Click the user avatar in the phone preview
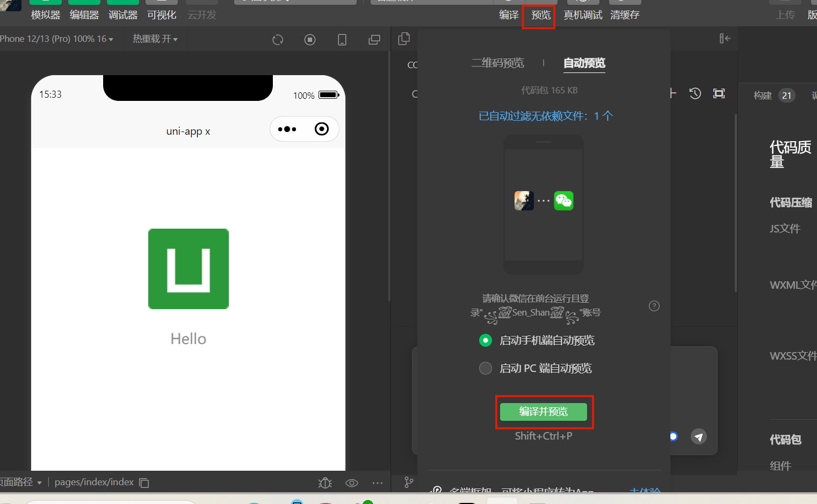The width and height of the screenshot is (817, 504). (524, 201)
